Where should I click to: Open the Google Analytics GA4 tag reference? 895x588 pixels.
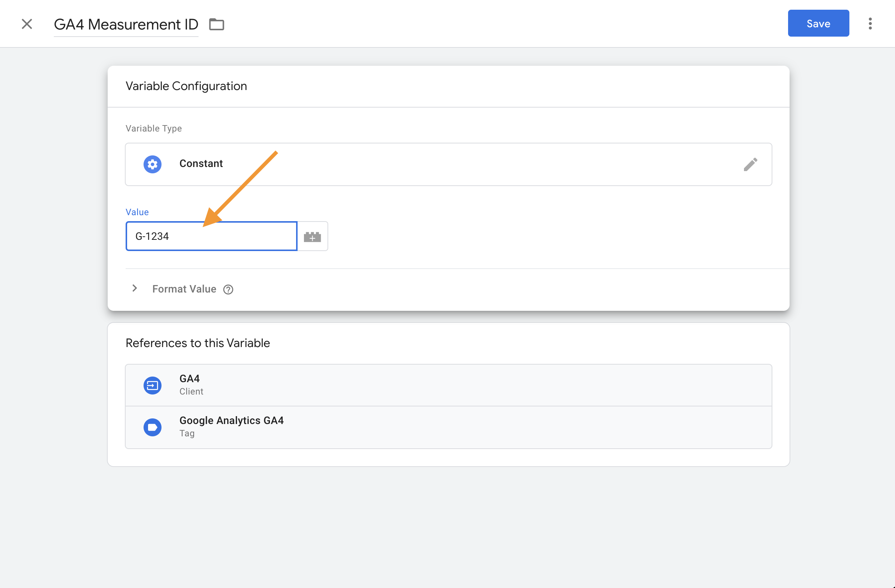click(x=448, y=427)
